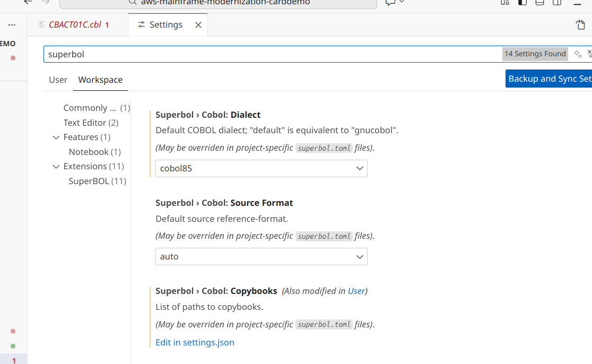Click the 14 Settings Found badge
Image resolution: width=592 pixels, height=364 pixels.
pos(535,54)
